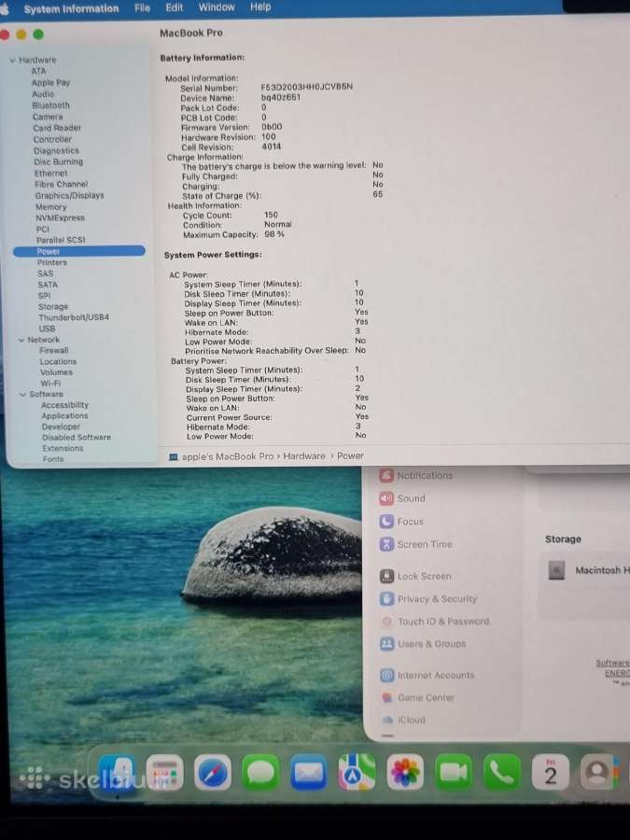Open Calendar in the Dock
This screenshot has width=630, height=840.
click(550, 772)
